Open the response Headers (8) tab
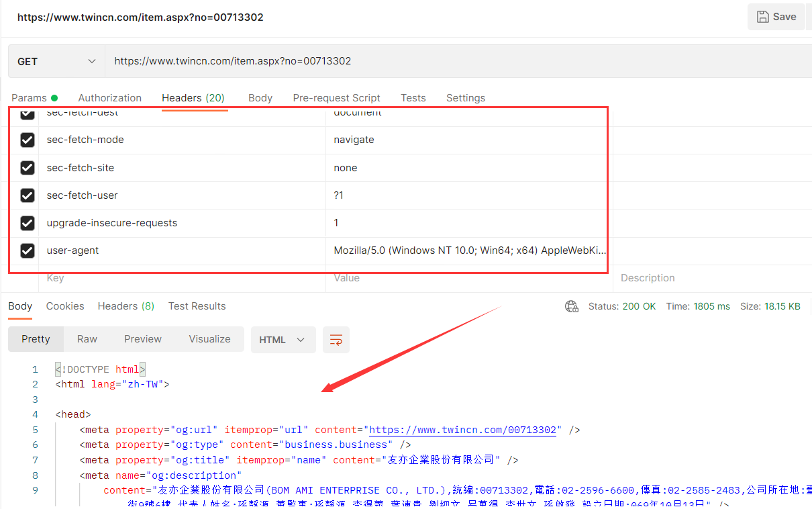 click(126, 306)
